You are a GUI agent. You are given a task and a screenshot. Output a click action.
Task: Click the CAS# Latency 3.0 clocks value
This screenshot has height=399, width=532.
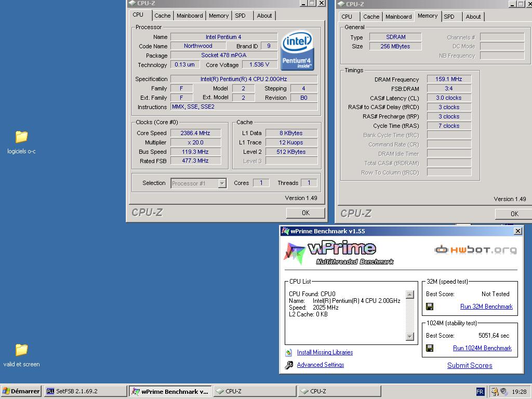[449, 98]
